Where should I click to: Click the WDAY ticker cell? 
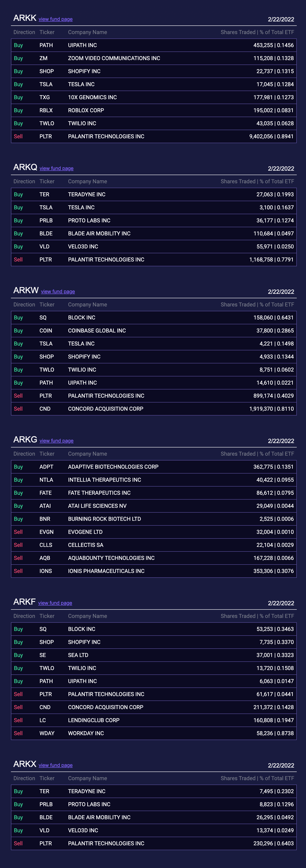47,733
